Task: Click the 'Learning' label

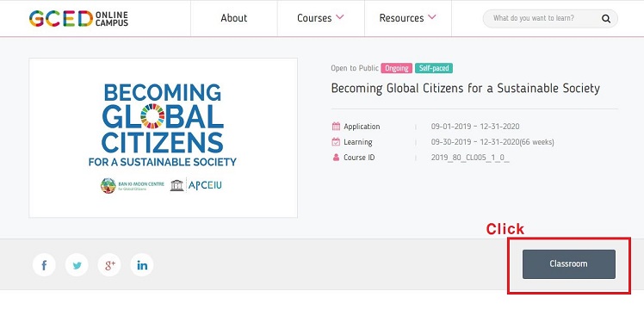Action: point(358,142)
